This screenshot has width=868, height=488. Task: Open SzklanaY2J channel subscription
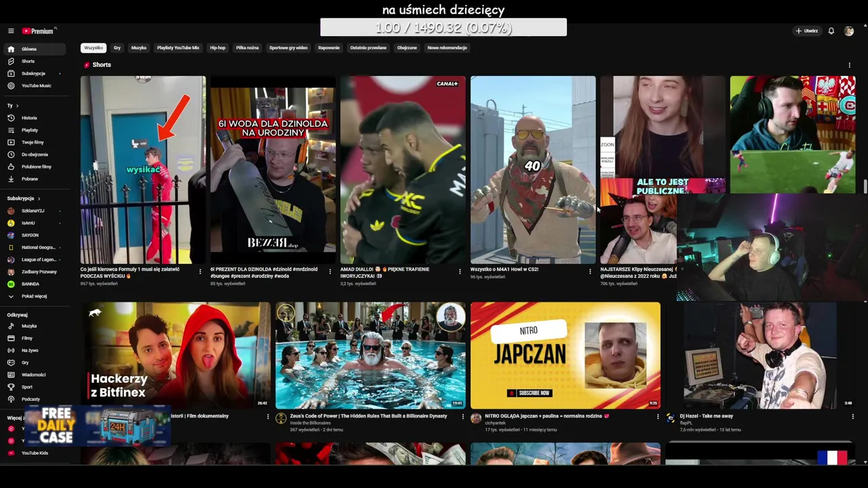pos(33,211)
